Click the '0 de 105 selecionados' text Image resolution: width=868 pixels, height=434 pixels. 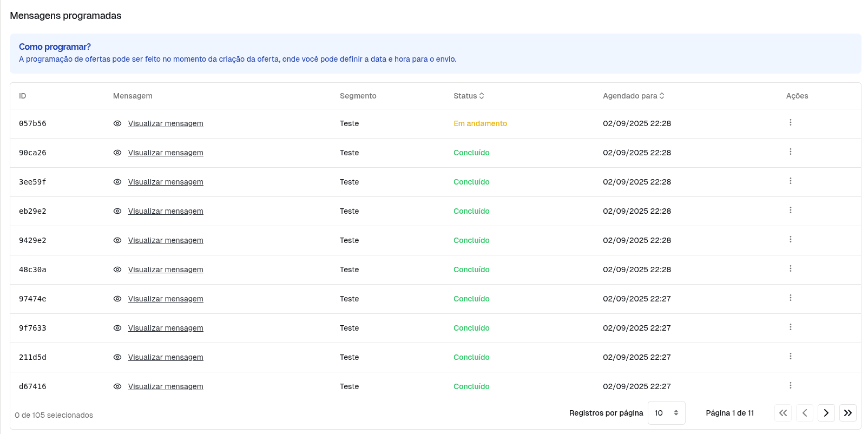coord(54,415)
